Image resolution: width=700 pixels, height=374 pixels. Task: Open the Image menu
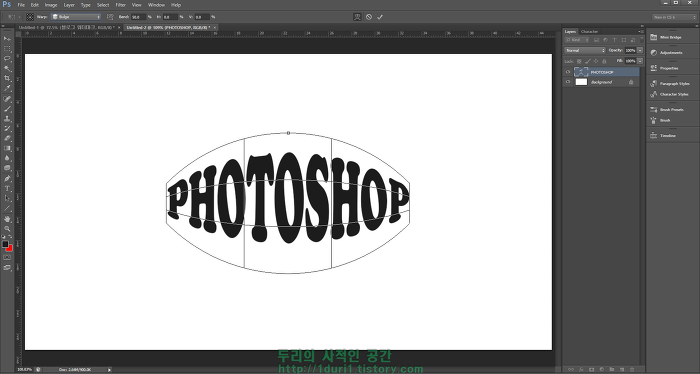coord(51,5)
